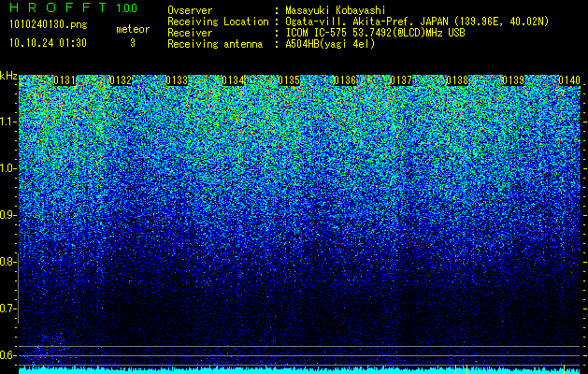Select the 0140 time marker
Image resolution: width=588 pixels, height=374 pixels.
point(569,80)
